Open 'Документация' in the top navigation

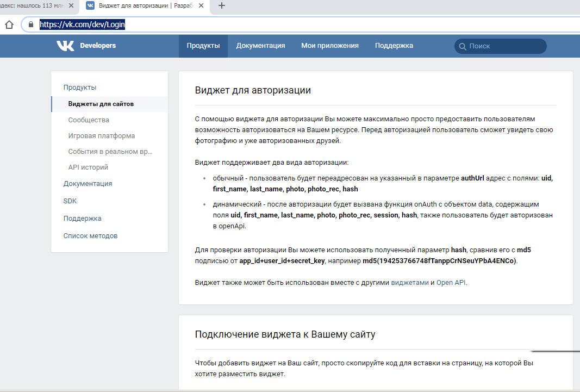260,46
